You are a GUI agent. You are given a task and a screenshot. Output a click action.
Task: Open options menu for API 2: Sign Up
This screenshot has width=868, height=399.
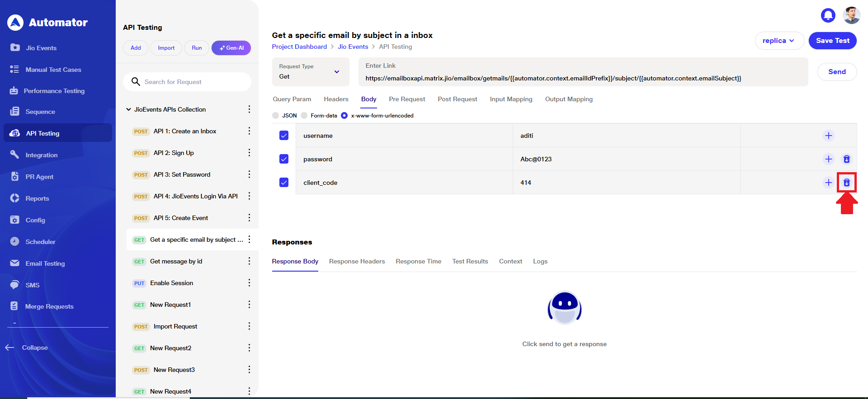pos(249,153)
